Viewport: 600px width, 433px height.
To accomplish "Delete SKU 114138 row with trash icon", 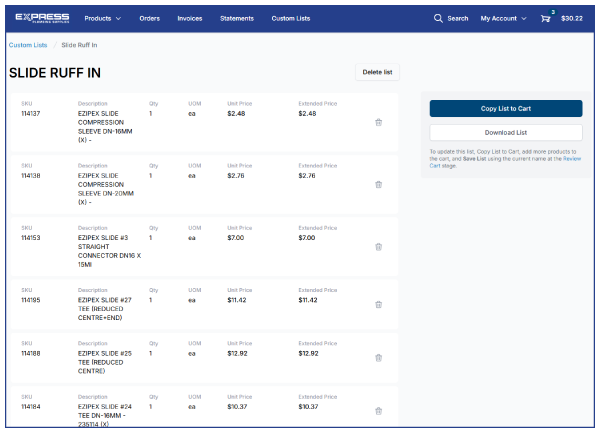I will click(378, 185).
